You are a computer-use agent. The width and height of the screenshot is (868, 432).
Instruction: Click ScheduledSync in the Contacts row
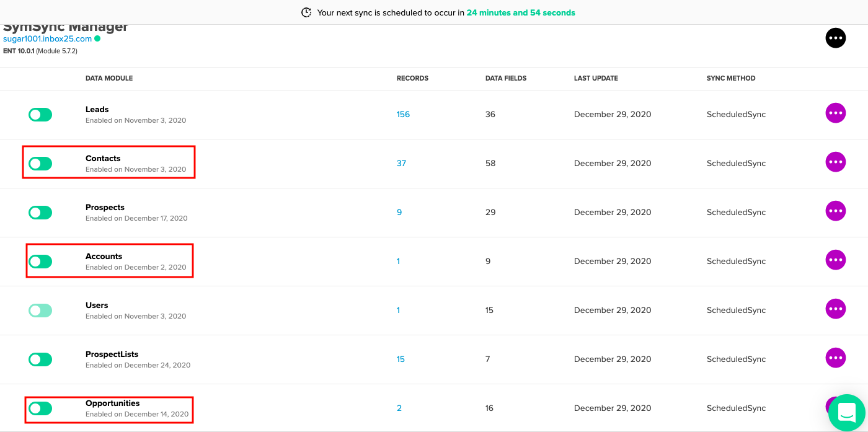736,164
